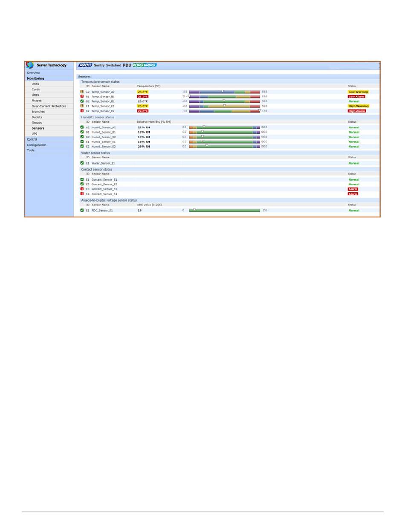Screen dimensions: 405x532
Task: Open the Configuration section in the sidebar
Action: pyautogui.click(x=37, y=145)
